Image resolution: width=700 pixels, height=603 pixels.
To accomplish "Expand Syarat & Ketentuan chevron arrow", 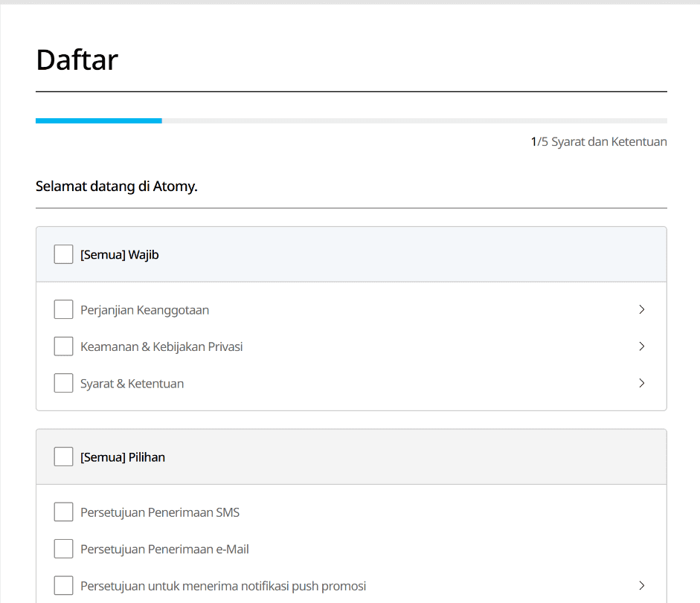I will pyautogui.click(x=641, y=383).
